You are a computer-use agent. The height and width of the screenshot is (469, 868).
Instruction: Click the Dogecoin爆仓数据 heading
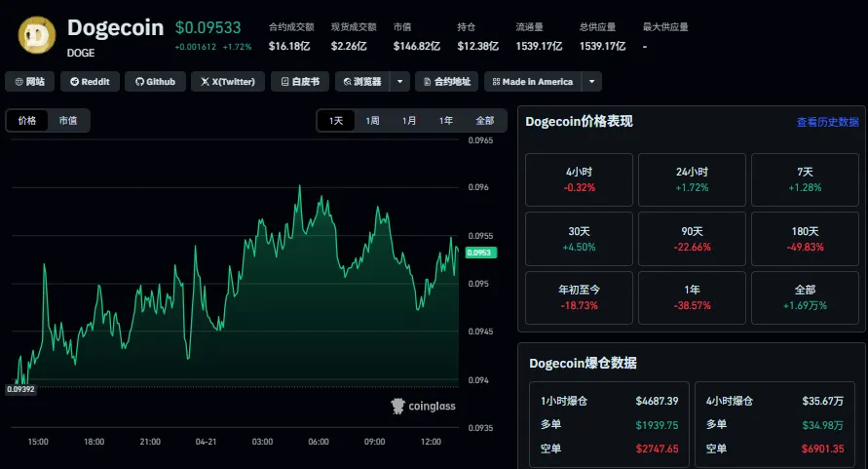pos(583,363)
